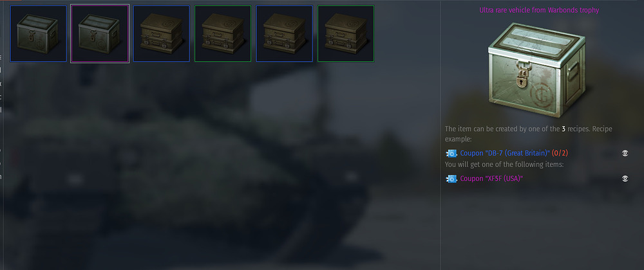
Task: Click the selected purple-bordered silver crate
Action: click(100, 33)
